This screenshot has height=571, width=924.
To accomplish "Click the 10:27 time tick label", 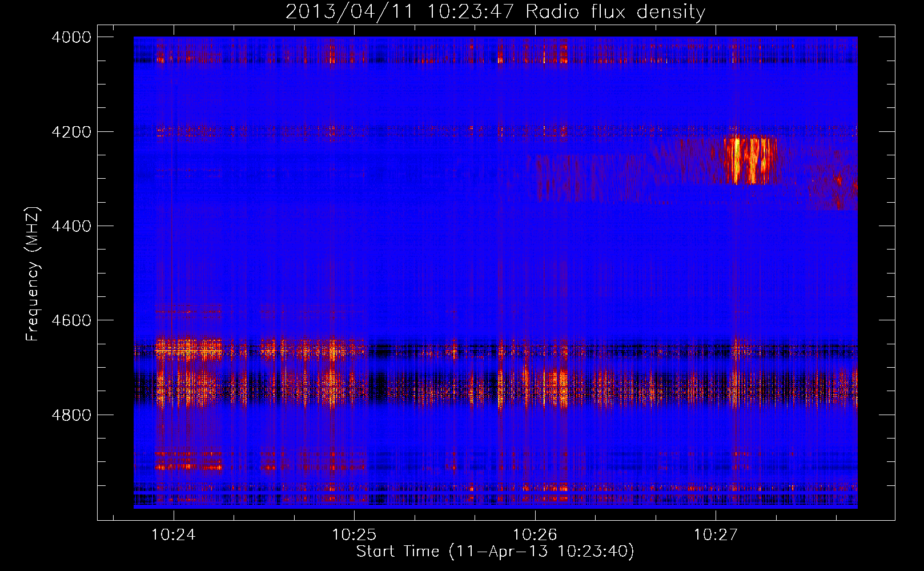I will [x=715, y=535].
